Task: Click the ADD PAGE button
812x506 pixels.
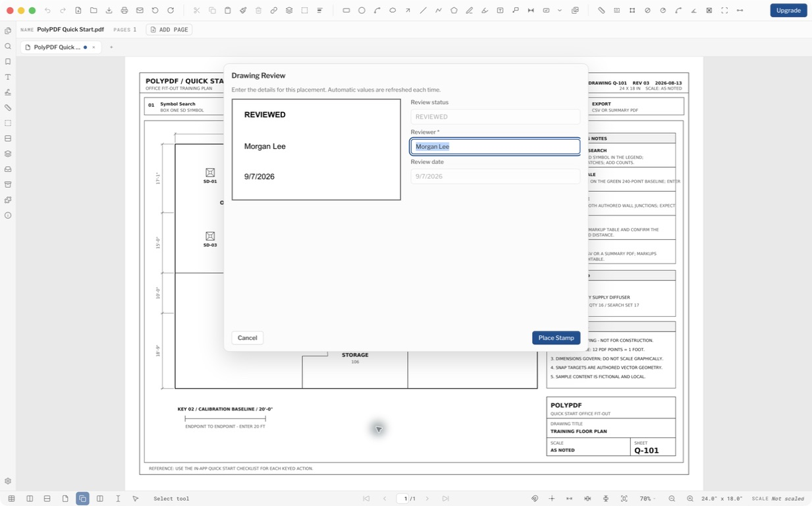Action: click(x=169, y=30)
